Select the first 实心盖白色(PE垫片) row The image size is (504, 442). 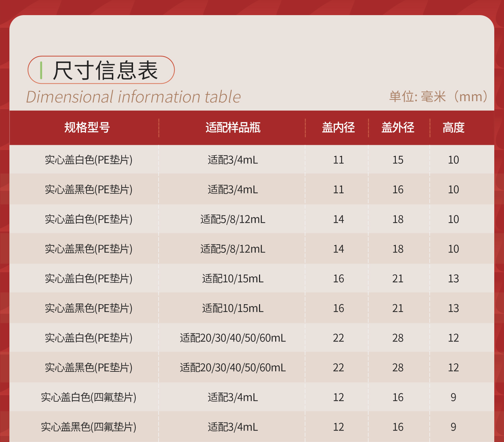pos(88,160)
